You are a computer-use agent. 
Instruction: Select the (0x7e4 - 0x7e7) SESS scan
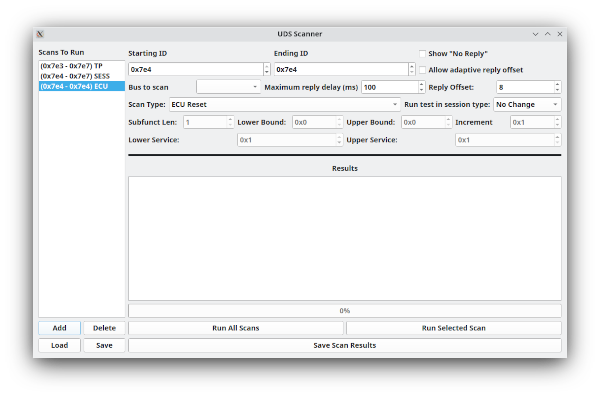click(82, 76)
